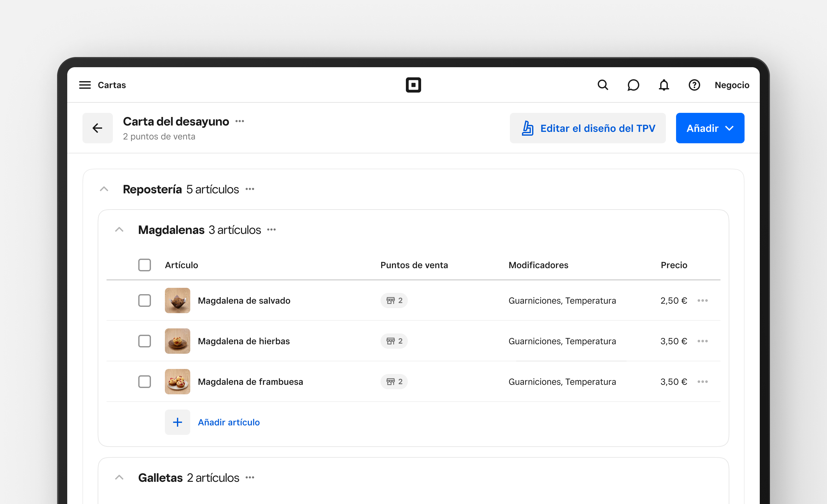
Task: Open the Magdalena de frambuesa thumbnail
Action: (178, 382)
